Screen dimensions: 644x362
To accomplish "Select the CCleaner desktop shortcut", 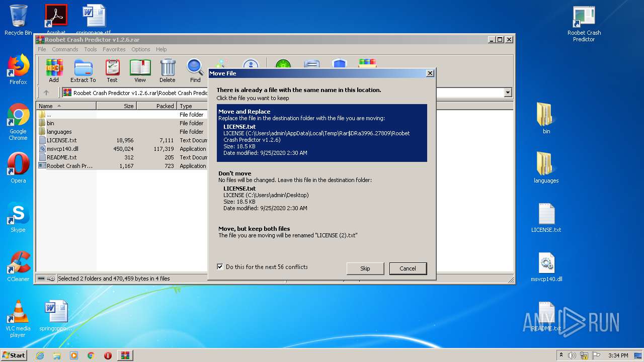I will 18,266.
